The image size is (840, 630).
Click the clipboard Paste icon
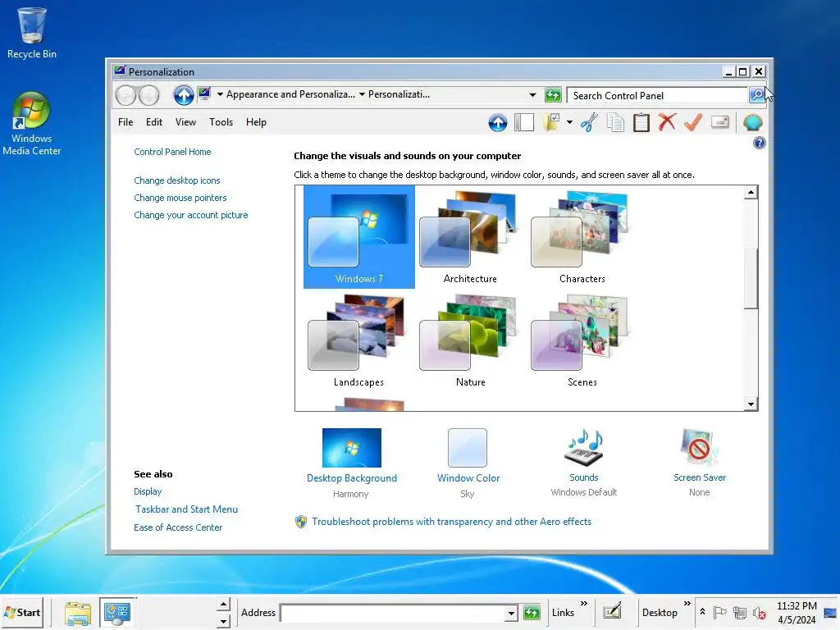click(641, 123)
